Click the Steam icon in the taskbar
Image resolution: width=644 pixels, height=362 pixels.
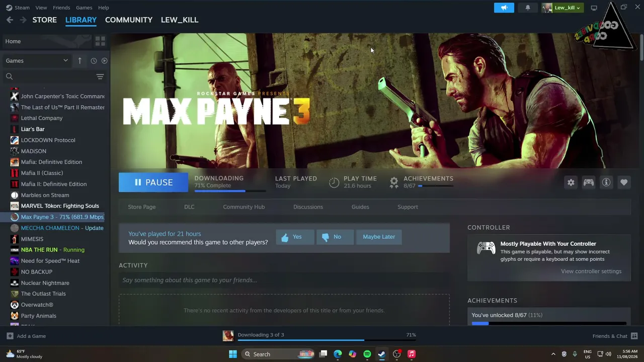coord(382,354)
